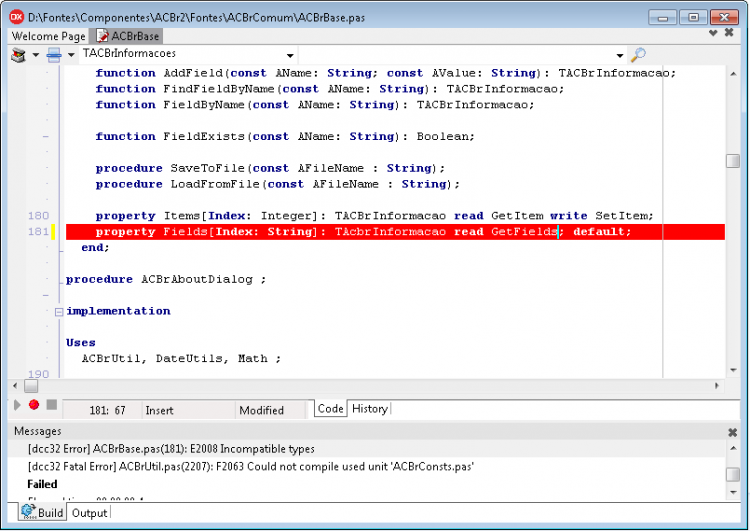Select the ACBrBase editor tab
750x531 pixels.
tap(128, 36)
